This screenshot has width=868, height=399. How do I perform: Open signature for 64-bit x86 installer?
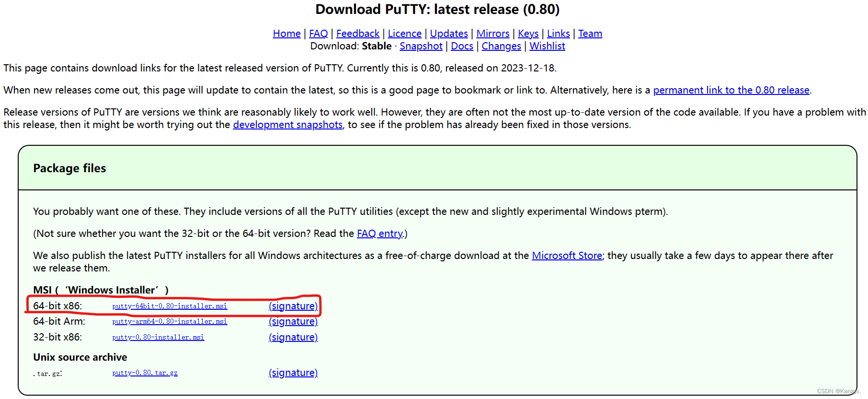(293, 306)
